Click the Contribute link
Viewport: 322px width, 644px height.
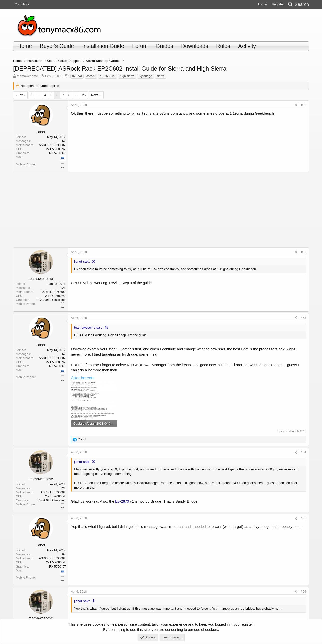[22, 4]
